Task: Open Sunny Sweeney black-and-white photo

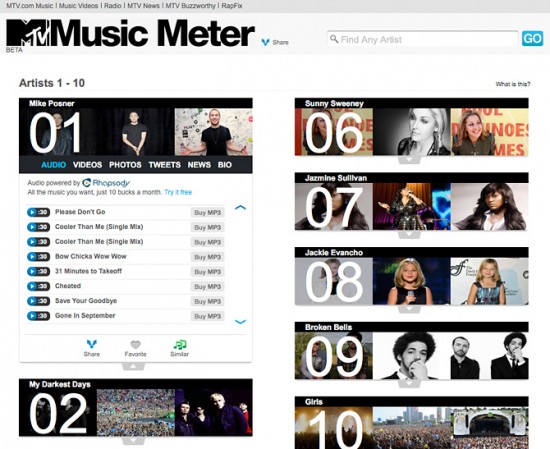Action: tap(411, 132)
